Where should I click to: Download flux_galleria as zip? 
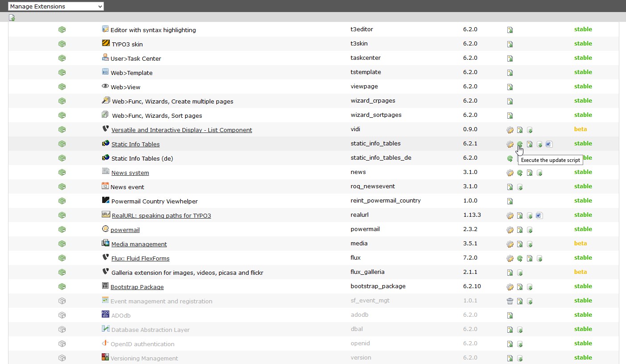510,273
